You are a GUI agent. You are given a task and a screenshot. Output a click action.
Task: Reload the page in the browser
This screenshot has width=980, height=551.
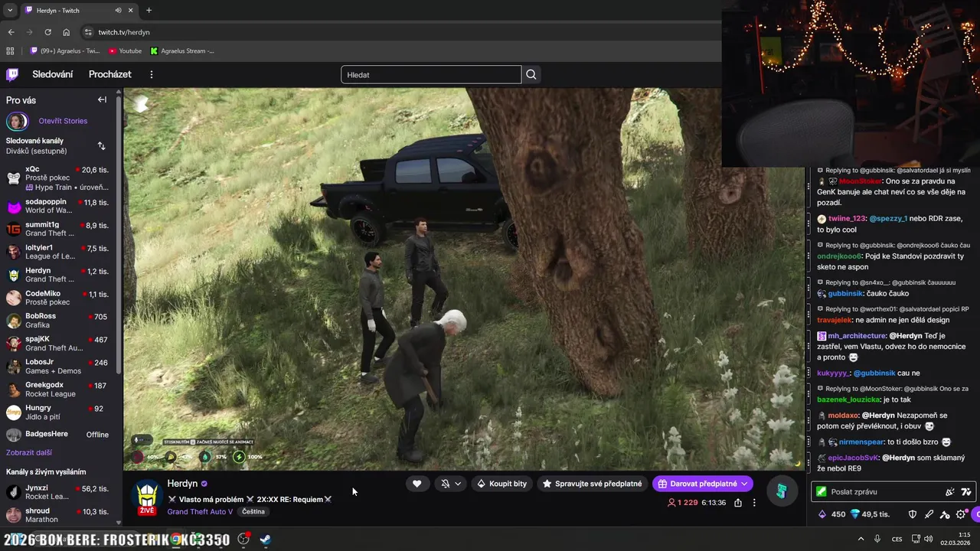pos(47,32)
